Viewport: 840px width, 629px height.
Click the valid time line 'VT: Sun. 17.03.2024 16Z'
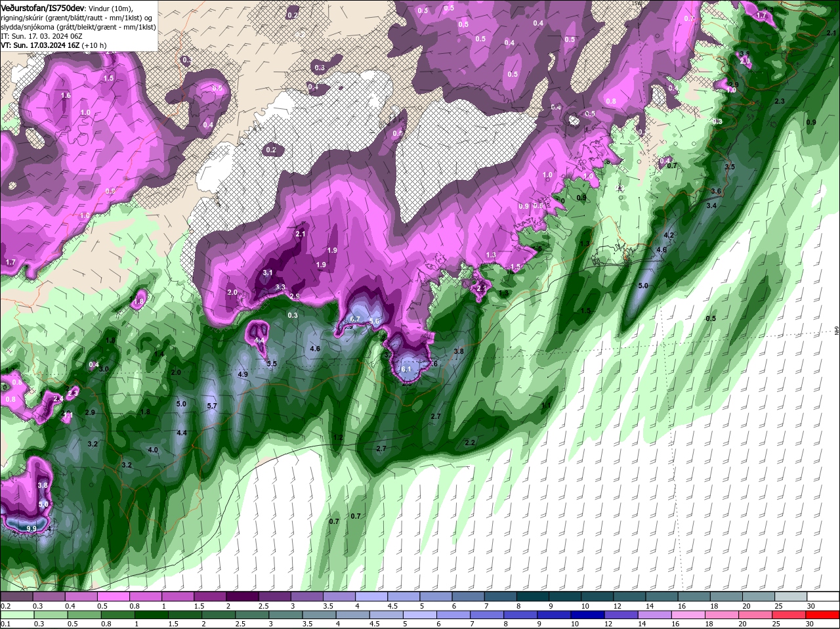pos(39,45)
